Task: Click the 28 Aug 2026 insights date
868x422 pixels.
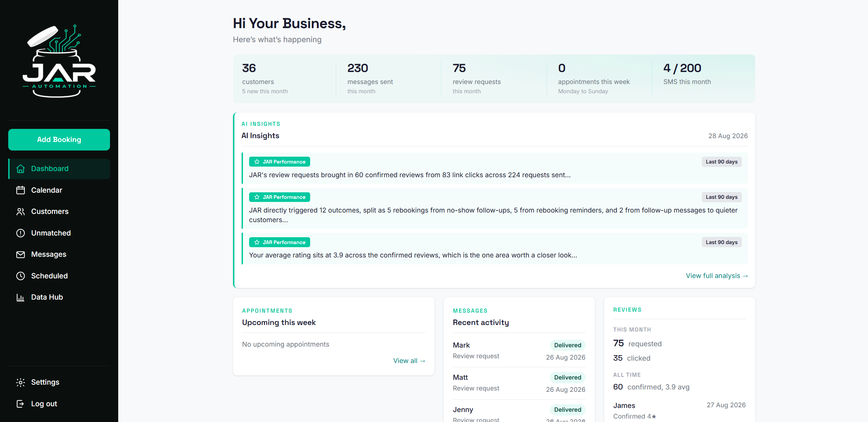Action: pyautogui.click(x=728, y=136)
